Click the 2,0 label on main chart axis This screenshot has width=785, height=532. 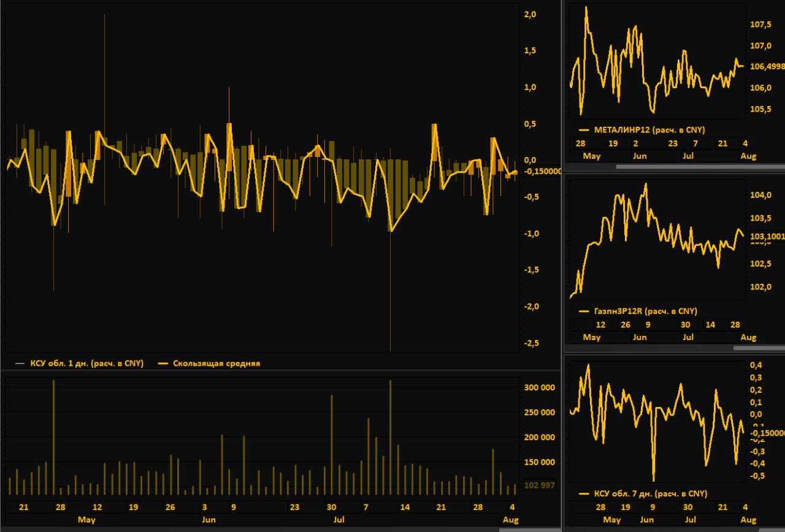pos(531,14)
